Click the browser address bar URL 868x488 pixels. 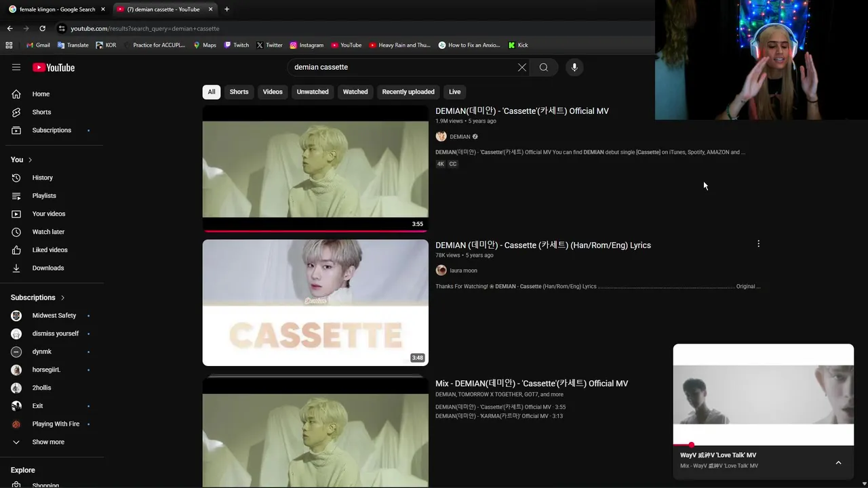[145, 28]
